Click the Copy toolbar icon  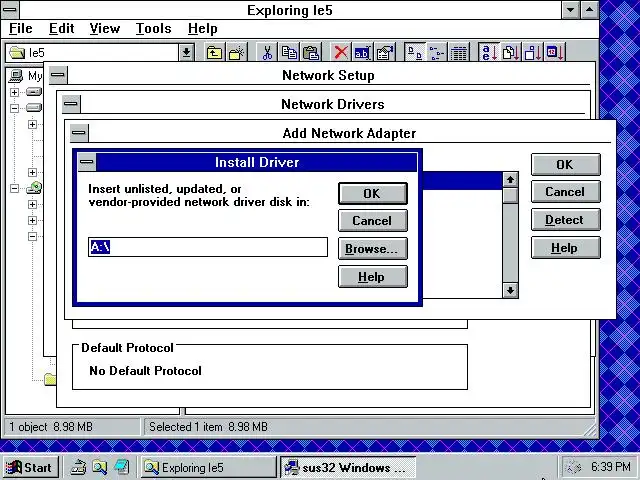[x=289, y=53]
